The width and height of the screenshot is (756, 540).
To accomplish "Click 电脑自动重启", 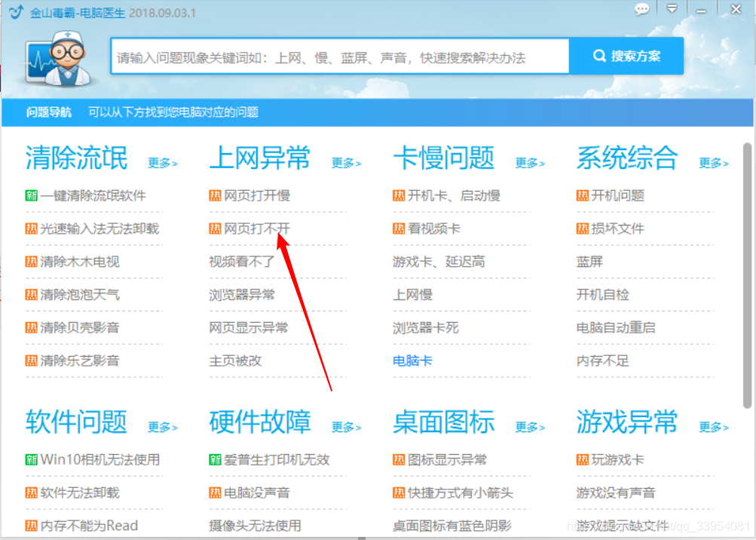I will pos(616,328).
